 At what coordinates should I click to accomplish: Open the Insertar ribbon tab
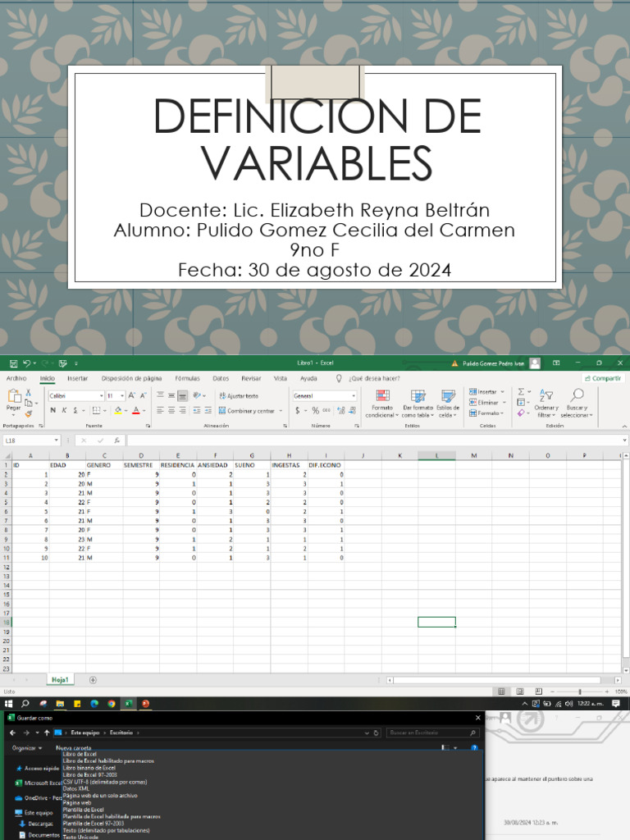click(x=77, y=378)
